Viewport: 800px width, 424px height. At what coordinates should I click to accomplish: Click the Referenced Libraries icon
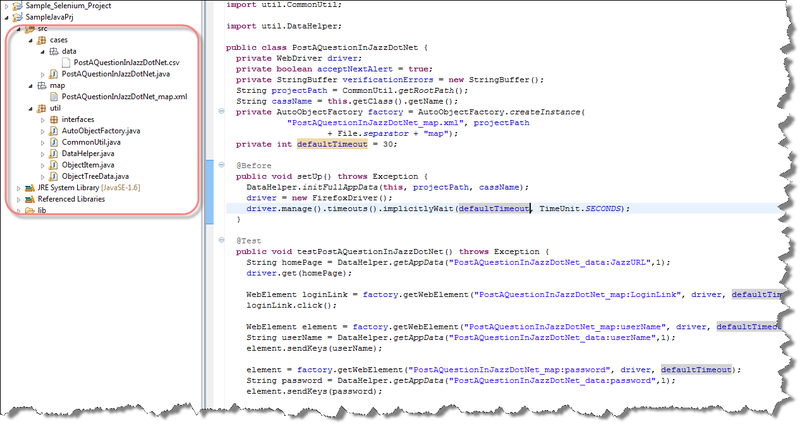30,199
